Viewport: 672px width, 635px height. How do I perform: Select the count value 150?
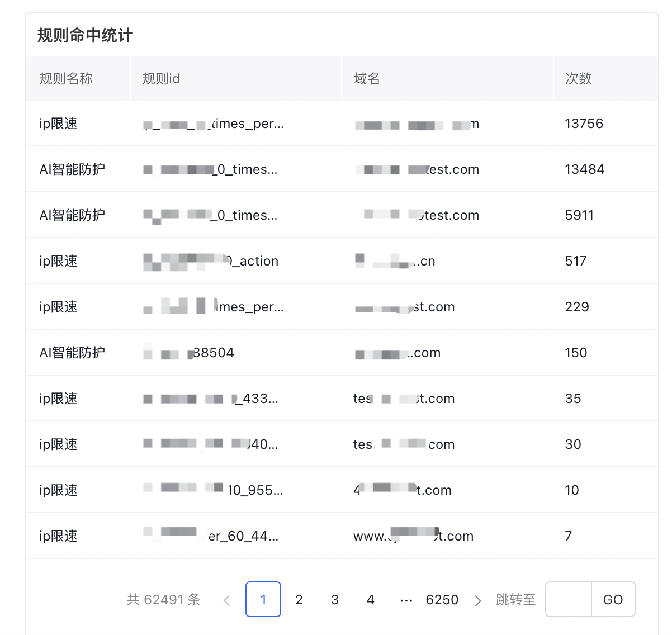(576, 353)
